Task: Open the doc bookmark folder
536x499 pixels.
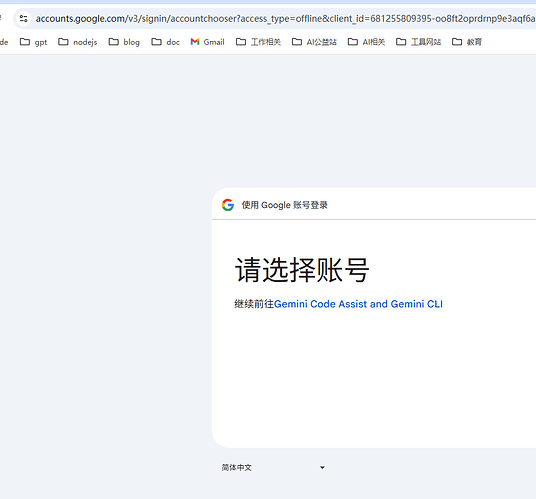Action: (x=165, y=42)
